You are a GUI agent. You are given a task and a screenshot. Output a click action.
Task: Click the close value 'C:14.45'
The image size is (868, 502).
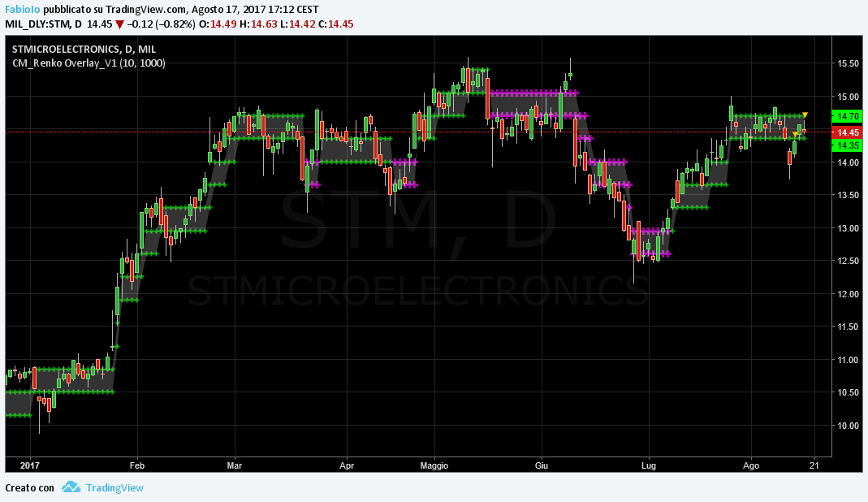coord(335,24)
